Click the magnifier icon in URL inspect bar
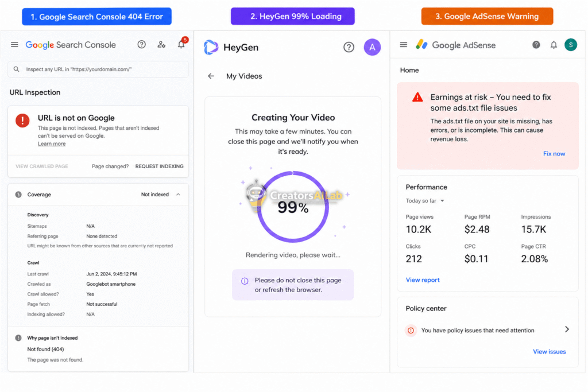Viewport: 588px width, 392px height. tap(16, 69)
